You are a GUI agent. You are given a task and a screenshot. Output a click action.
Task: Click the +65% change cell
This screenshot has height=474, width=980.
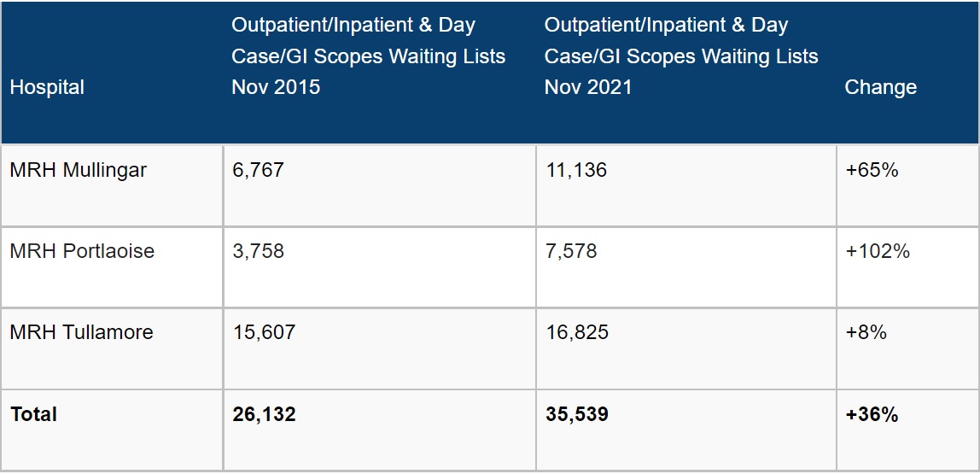click(872, 170)
